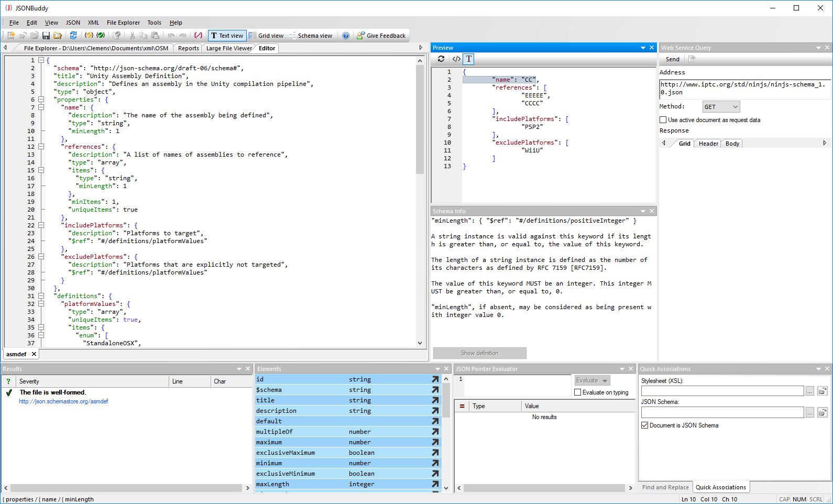
Task: Switch Preview to code view icon
Action: [456, 59]
